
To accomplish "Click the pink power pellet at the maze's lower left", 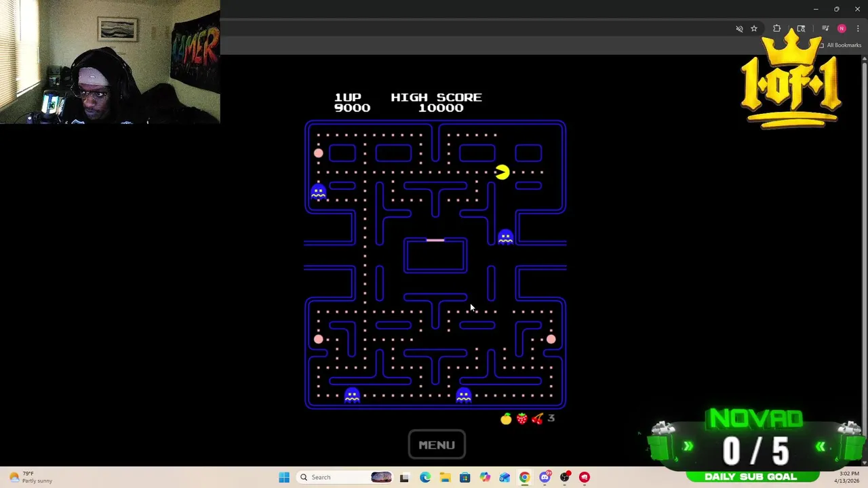I will coord(318,339).
